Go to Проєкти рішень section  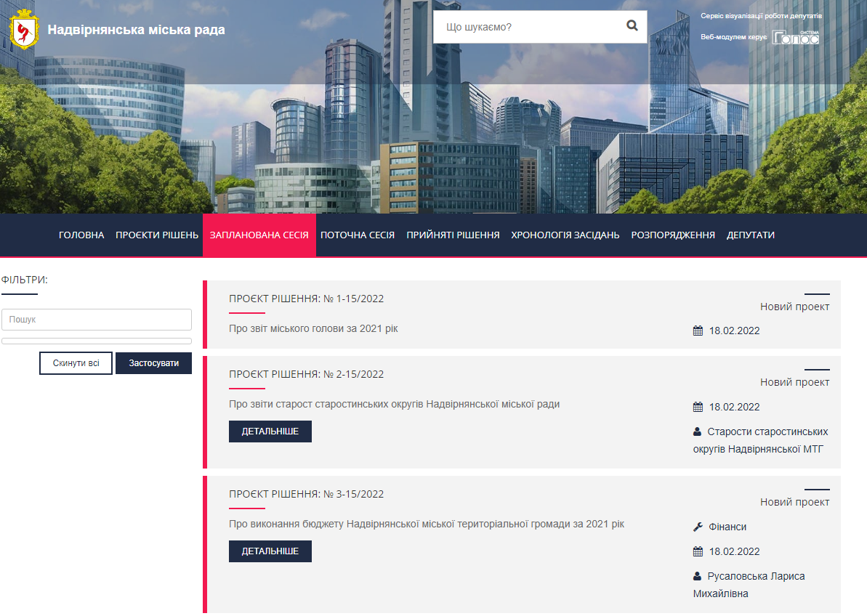tap(157, 235)
